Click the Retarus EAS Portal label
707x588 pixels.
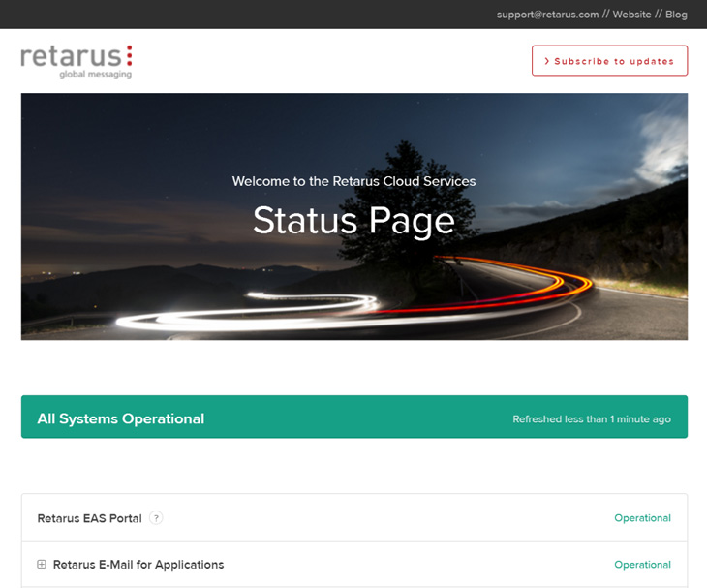(89, 518)
